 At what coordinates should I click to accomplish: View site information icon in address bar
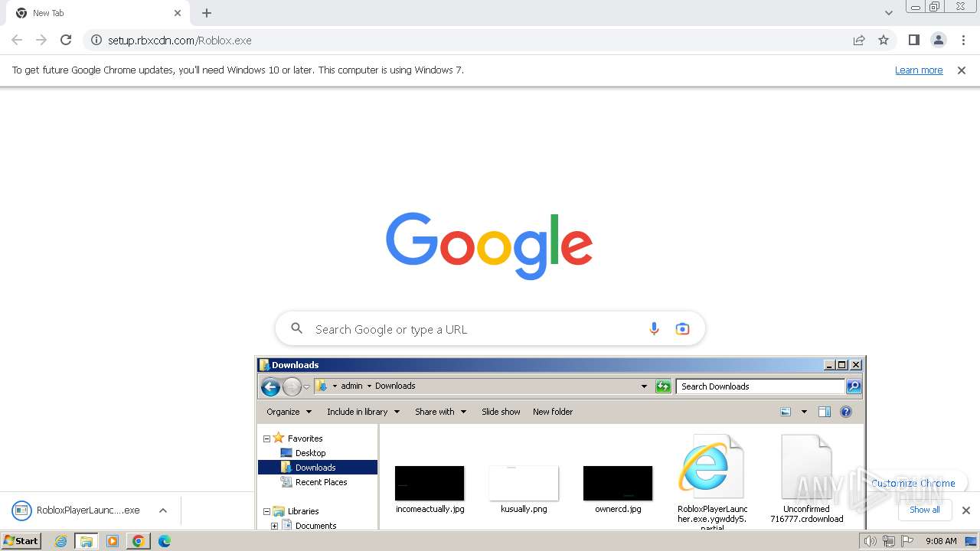96,40
